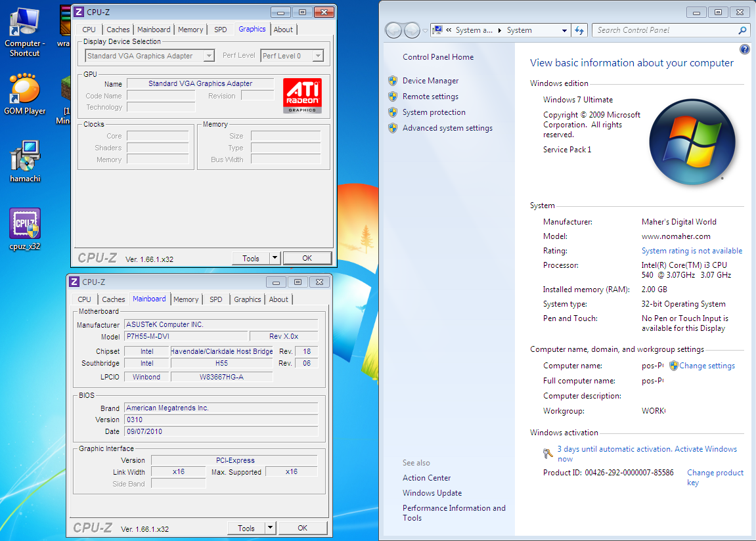Click the CPU-Z title icon in Mainboard window
The image size is (756, 541).
(74, 282)
